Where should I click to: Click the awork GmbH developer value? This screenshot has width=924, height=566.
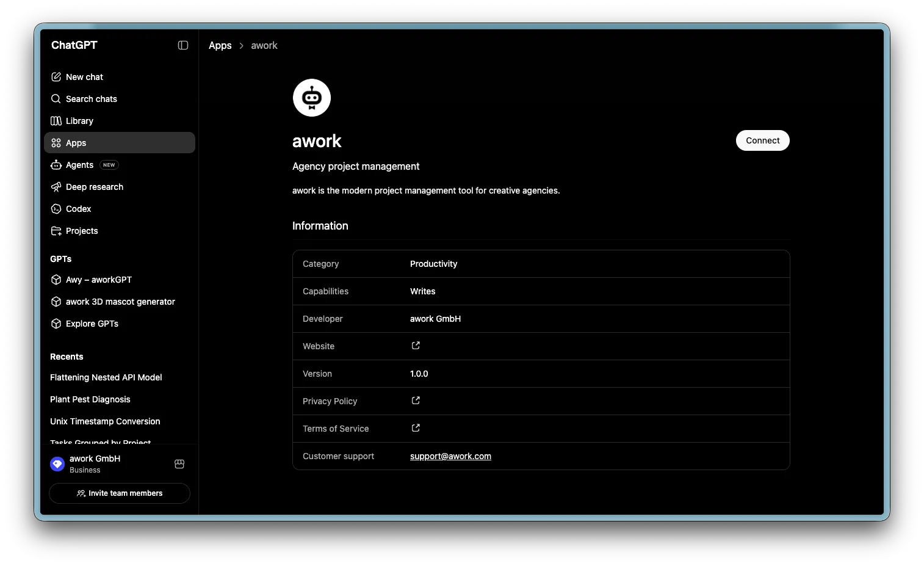click(x=435, y=319)
